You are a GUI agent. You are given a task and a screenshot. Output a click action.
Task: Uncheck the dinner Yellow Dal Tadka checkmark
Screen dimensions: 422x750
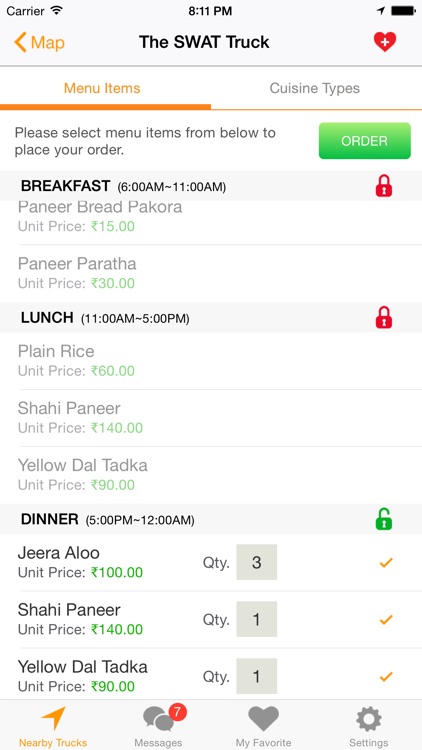coord(386,676)
